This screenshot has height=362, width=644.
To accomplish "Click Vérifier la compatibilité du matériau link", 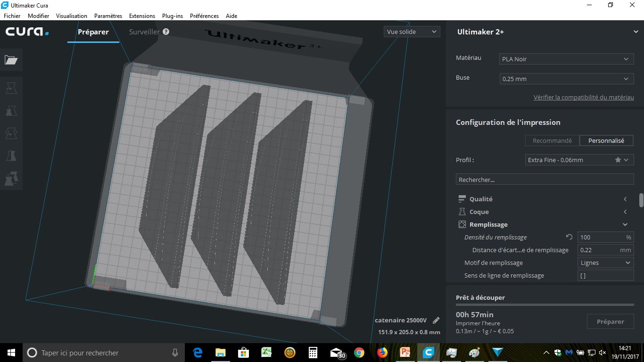I will 584,97.
